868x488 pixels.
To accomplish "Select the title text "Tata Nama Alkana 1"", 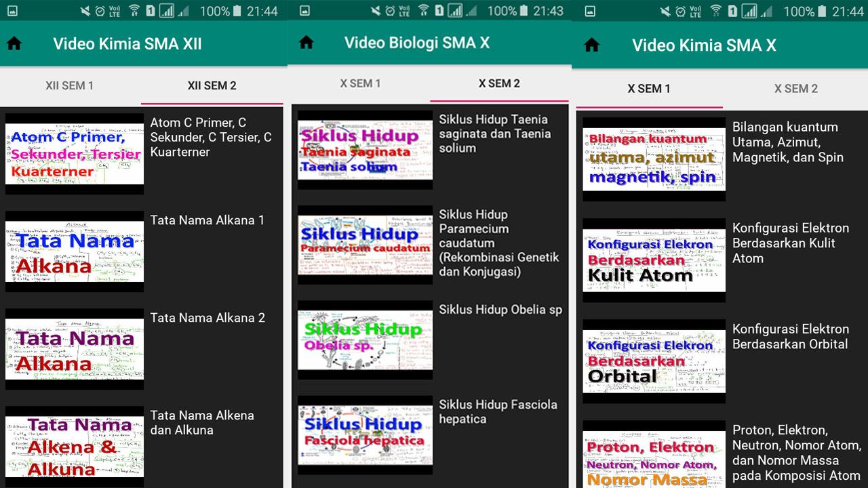I will [x=208, y=220].
